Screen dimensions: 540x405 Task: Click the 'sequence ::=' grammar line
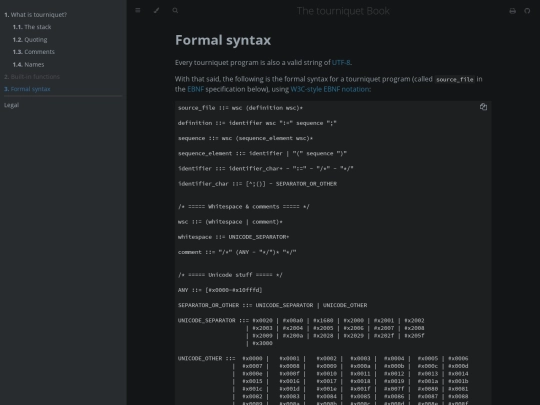tap(246, 138)
